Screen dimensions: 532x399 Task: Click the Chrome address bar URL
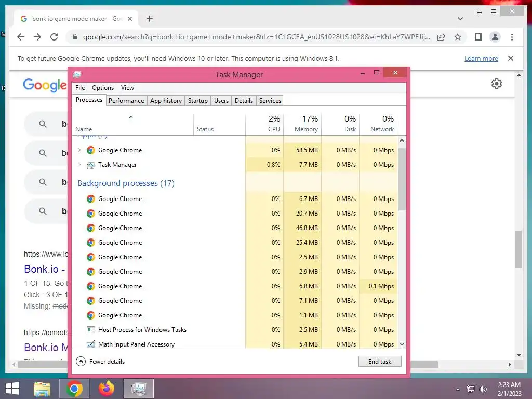click(x=257, y=37)
